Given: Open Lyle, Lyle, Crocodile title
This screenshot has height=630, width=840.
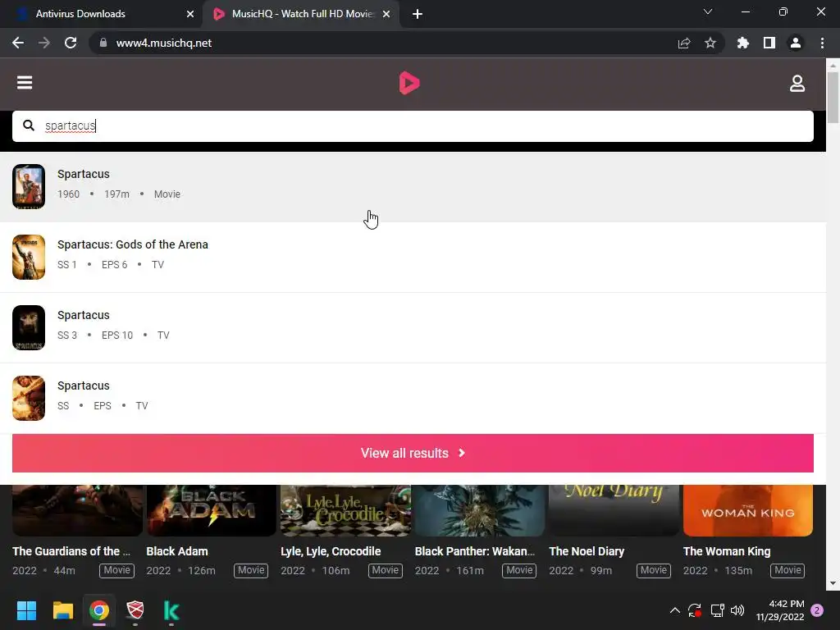Looking at the screenshot, I should click(x=331, y=551).
